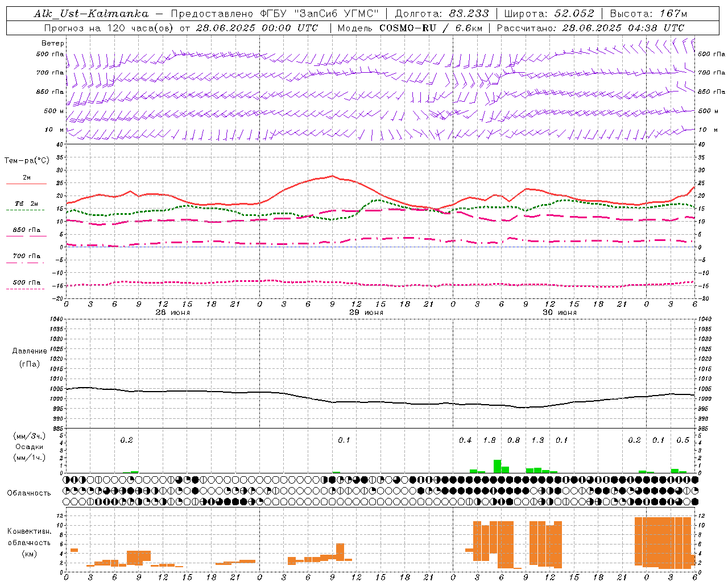
Task: Click the precipitation value 0.5
Action: (682, 440)
